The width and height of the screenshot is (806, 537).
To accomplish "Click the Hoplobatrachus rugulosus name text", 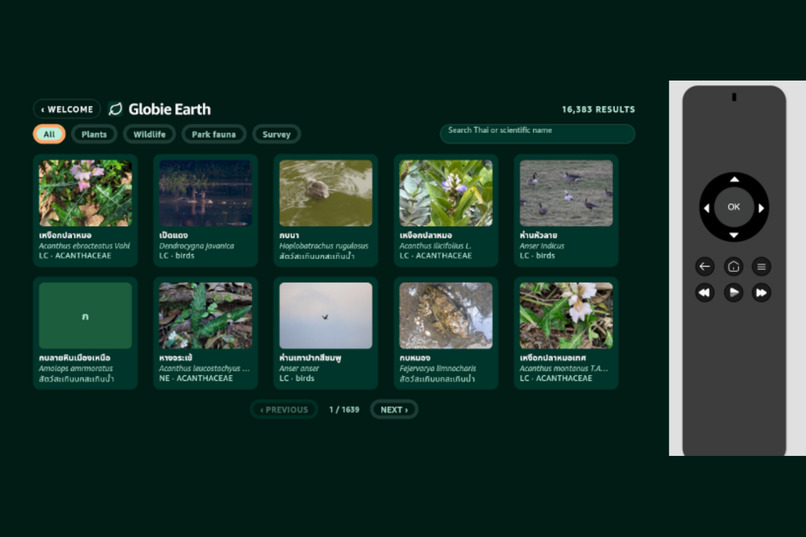I will point(324,246).
